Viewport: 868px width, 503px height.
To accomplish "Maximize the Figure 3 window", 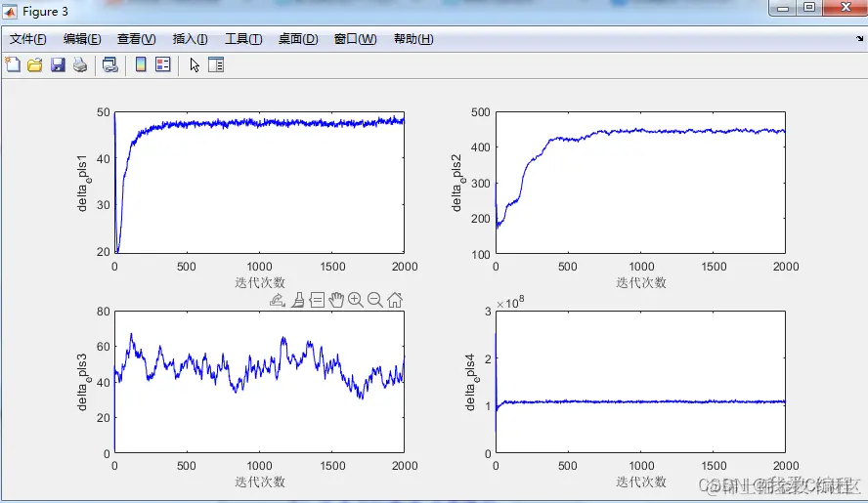I will [809, 8].
